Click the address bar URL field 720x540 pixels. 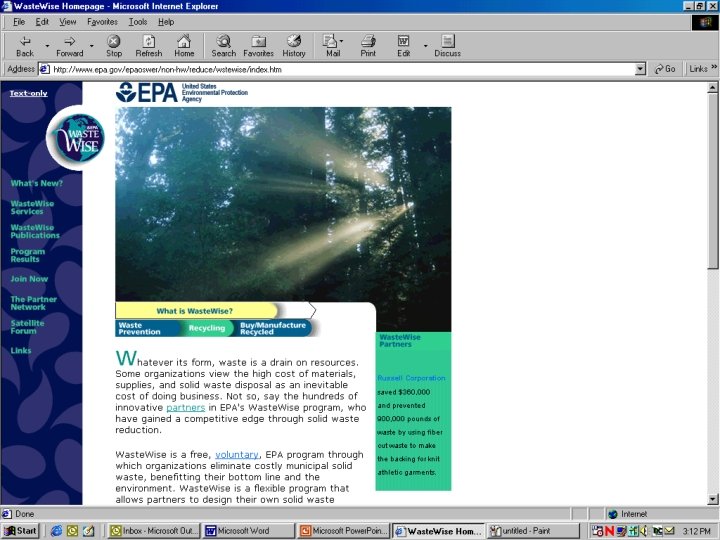(x=337, y=69)
